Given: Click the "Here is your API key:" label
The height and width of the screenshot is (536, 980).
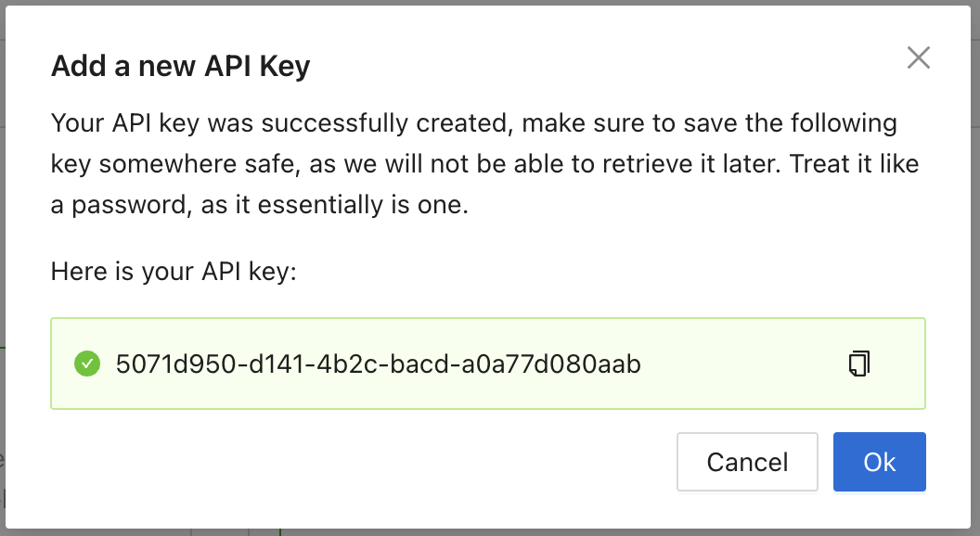Looking at the screenshot, I should [x=173, y=272].
